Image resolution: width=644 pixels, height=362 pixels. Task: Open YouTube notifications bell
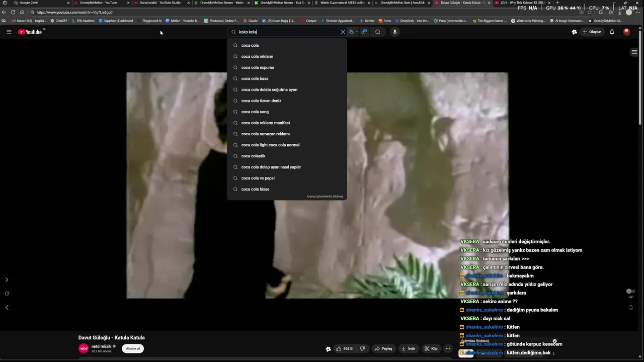pyautogui.click(x=612, y=32)
